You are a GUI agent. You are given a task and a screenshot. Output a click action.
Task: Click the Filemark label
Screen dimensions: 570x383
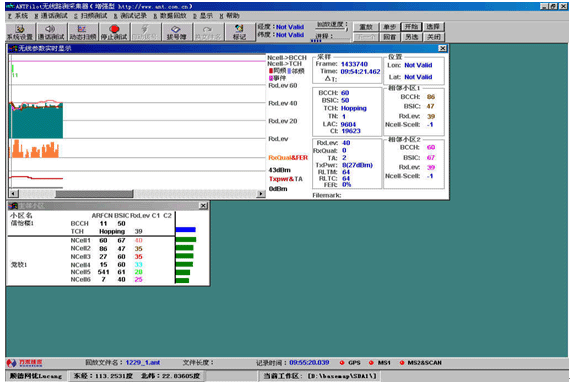327,195
